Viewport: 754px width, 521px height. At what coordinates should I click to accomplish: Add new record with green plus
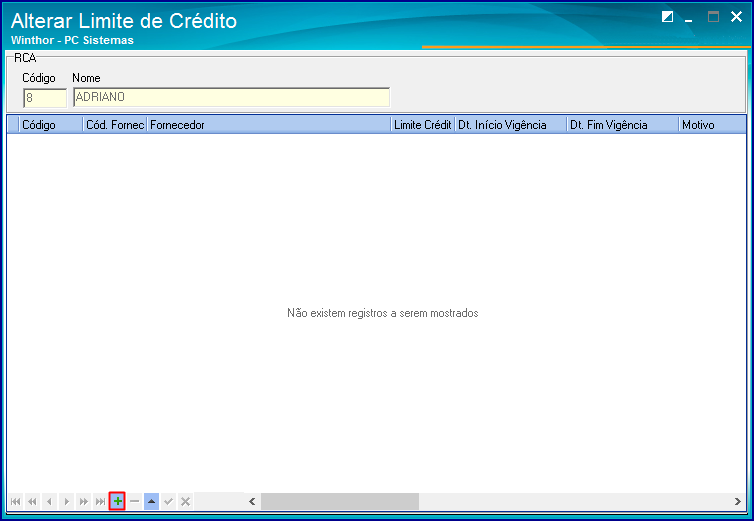117,501
